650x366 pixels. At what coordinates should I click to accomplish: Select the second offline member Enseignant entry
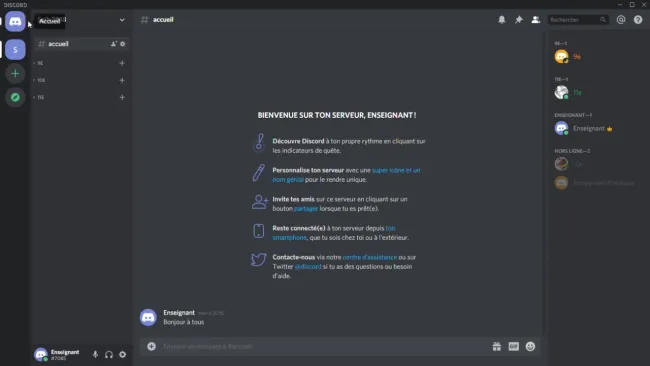point(597,183)
